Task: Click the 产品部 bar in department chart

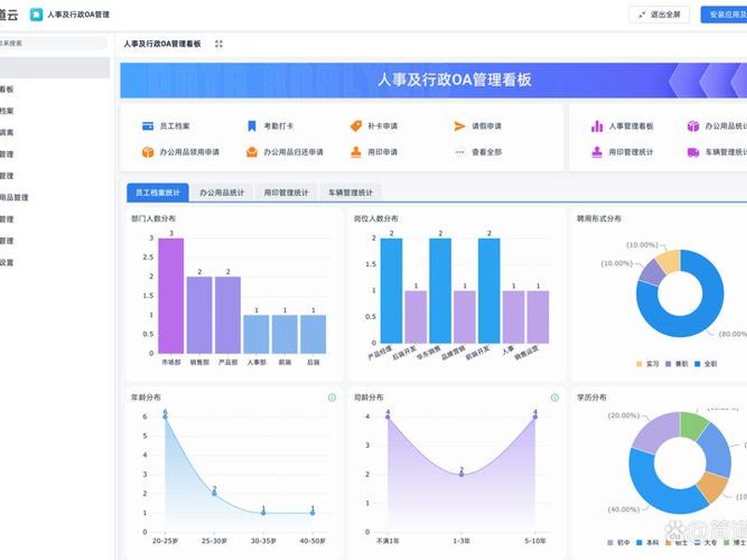Action: coord(228,315)
